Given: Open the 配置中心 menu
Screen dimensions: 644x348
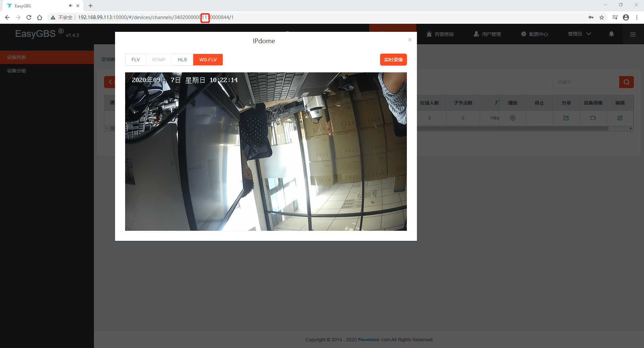Looking at the screenshot, I should click(x=535, y=34).
